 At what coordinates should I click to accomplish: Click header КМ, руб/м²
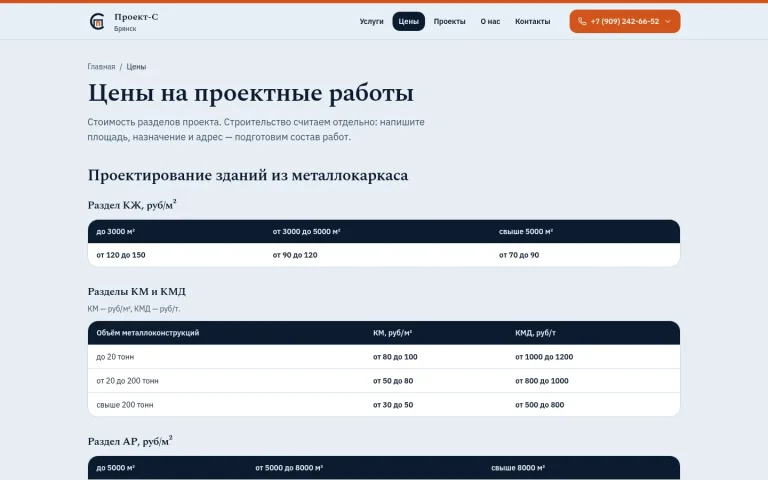click(x=392, y=333)
